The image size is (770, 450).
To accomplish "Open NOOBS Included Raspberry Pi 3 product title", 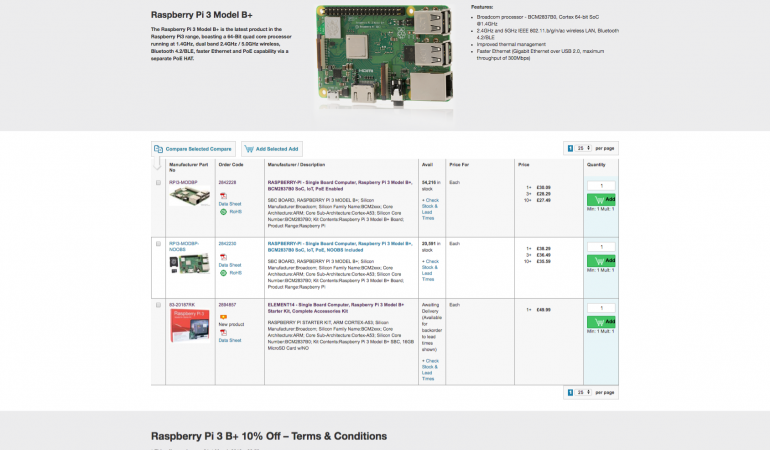I will coord(340,247).
